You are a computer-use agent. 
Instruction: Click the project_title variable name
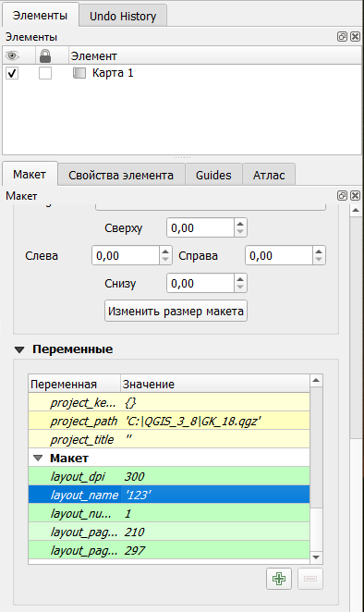pyautogui.click(x=82, y=440)
